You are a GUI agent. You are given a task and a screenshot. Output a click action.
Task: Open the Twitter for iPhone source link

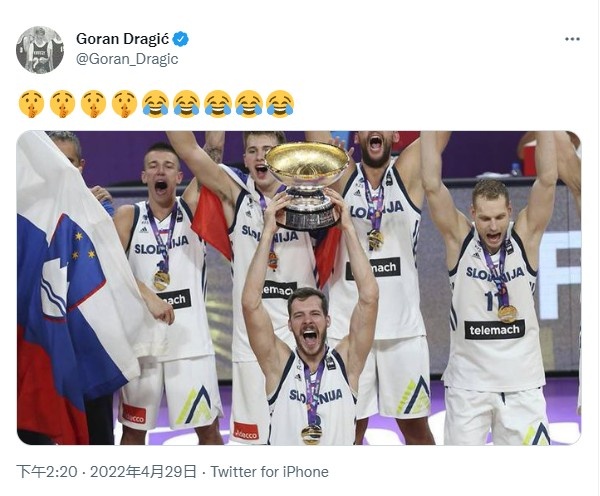tap(269, 472)
